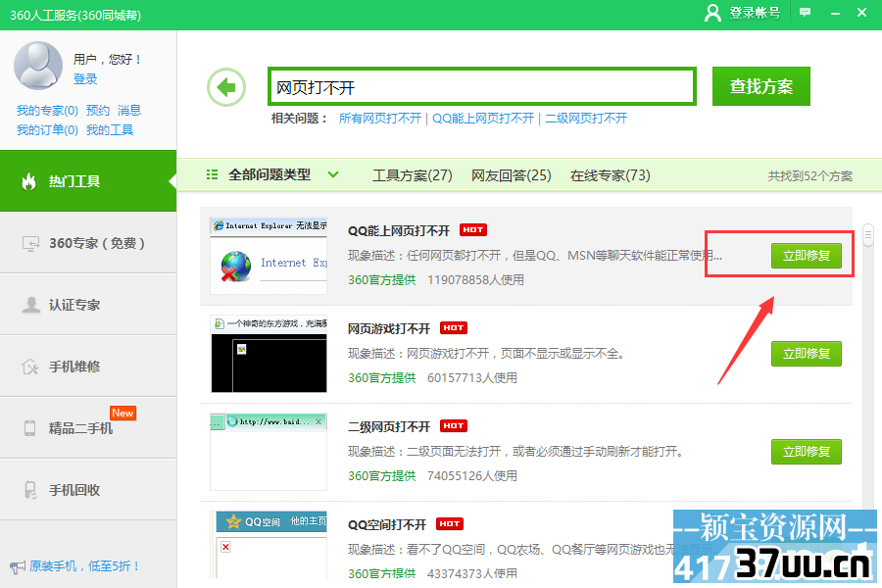Click the results list scrollbar handle
The width and height of the screenshot is (882, 588).
coord(868,234)
